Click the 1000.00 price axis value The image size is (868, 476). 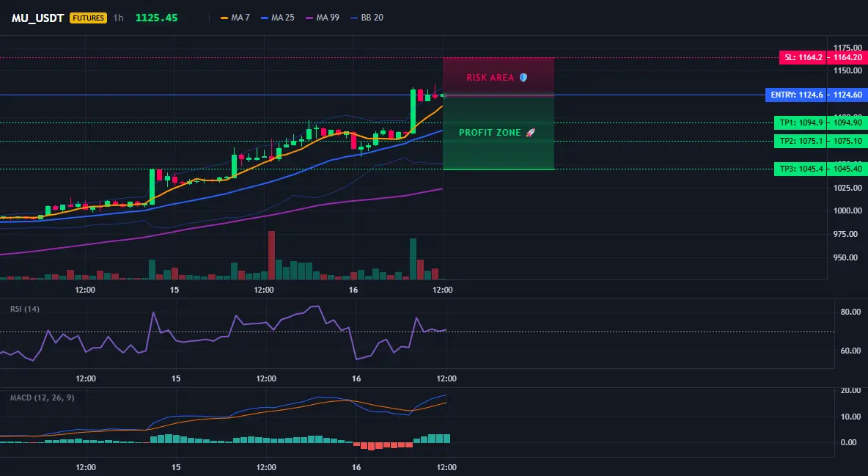point(847,210)
